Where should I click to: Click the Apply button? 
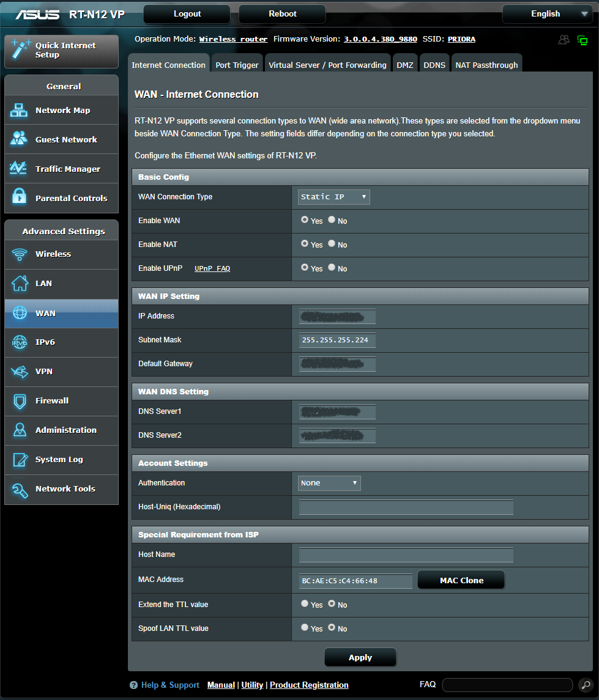tap(360, 658)
